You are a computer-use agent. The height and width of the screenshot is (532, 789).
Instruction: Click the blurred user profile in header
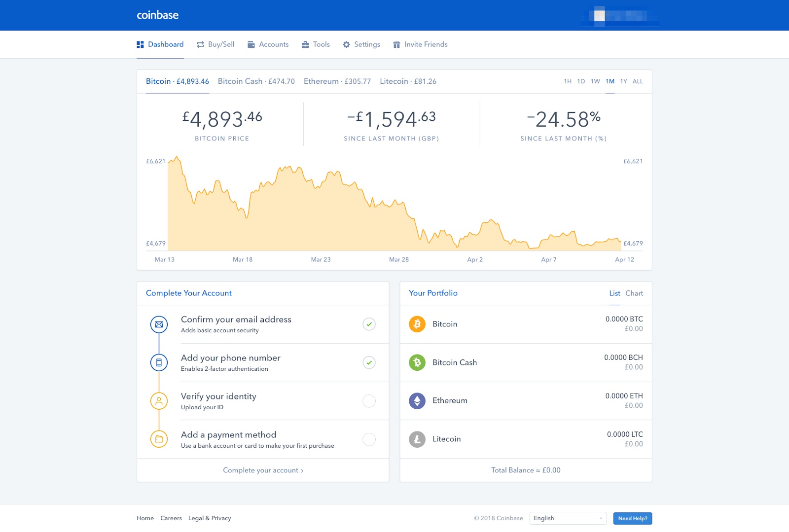tap(620, 16)
